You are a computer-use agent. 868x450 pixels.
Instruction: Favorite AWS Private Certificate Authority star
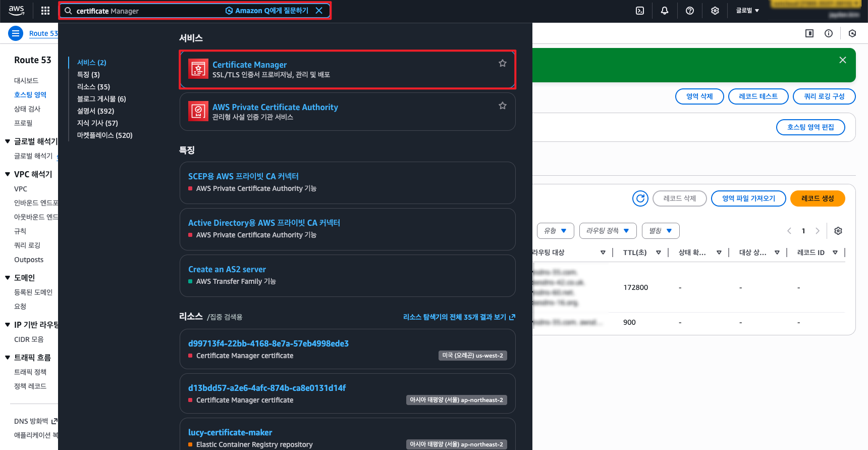click(x=503, y=106)
